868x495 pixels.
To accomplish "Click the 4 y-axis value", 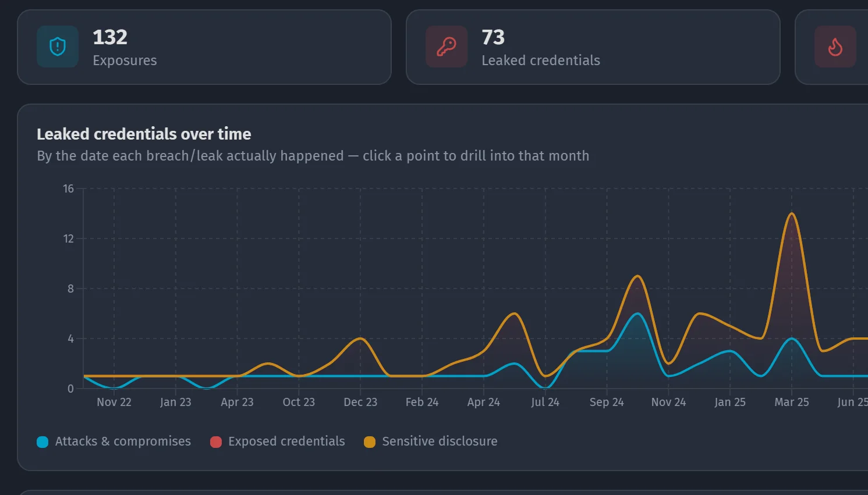I will click(x=71, y=339).
